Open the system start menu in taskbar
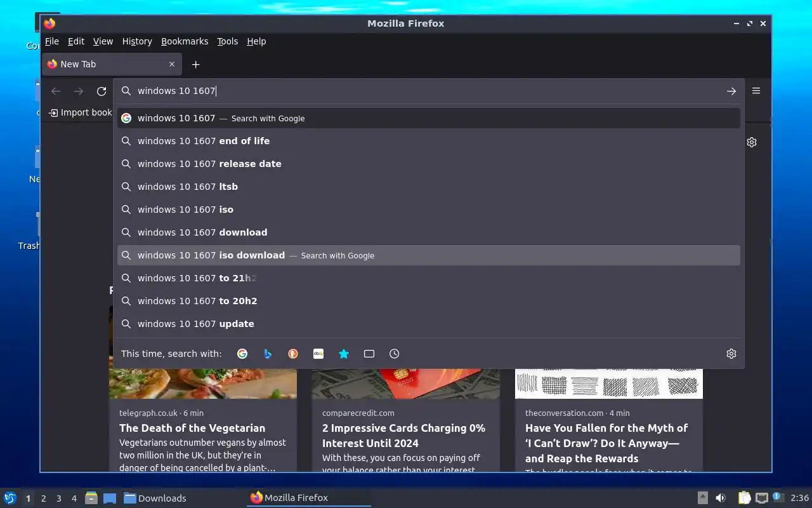The height and width of the screenshot is (508, 812). pos(10,498)
